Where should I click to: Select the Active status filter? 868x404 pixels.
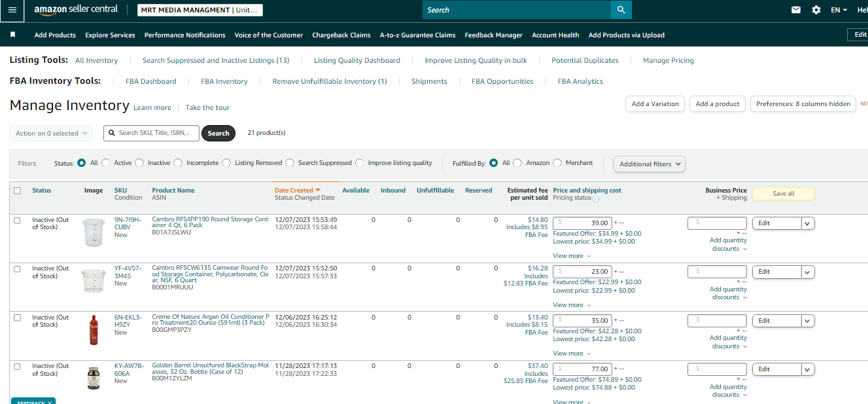(x=106, y=163)
